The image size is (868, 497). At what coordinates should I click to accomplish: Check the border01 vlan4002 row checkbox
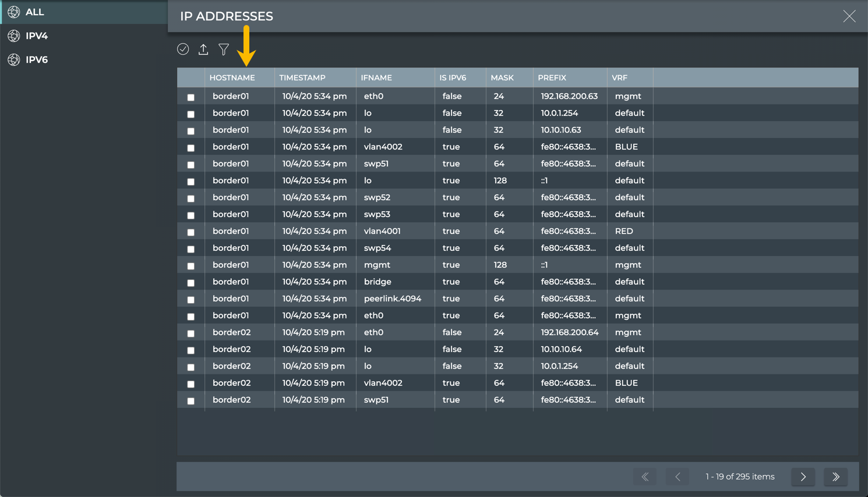190,147
